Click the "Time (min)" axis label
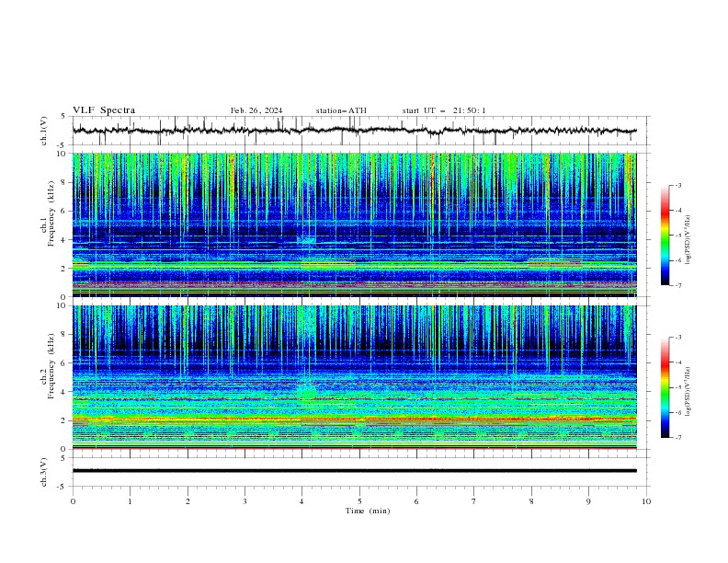 [x=368, y=511]
